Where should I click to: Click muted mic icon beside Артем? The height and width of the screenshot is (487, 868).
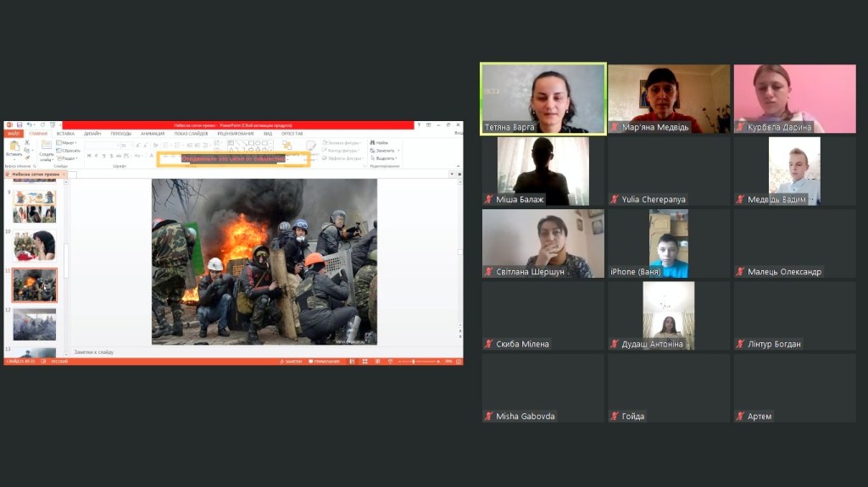coord(740,417)
